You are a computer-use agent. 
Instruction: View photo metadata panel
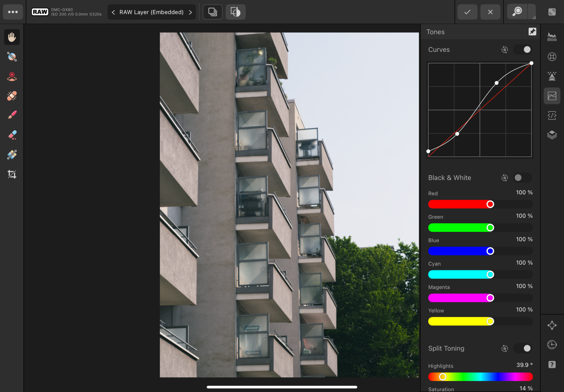(552, 115)
